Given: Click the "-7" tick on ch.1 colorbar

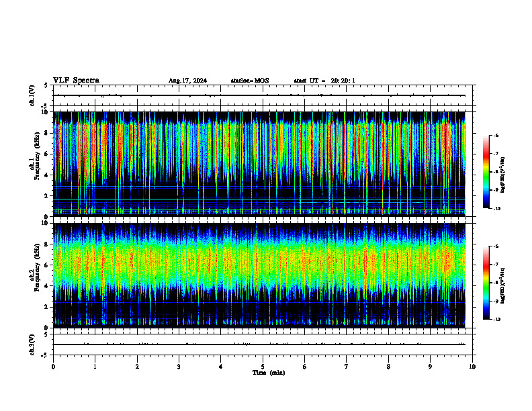Looking at the screenshot, I should 496,154.
